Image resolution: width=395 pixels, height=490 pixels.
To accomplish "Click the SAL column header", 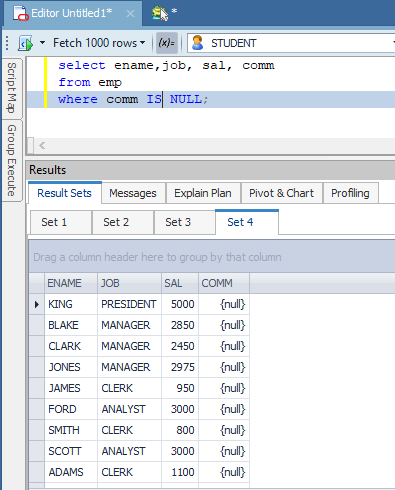I will [x=180, y=283].
